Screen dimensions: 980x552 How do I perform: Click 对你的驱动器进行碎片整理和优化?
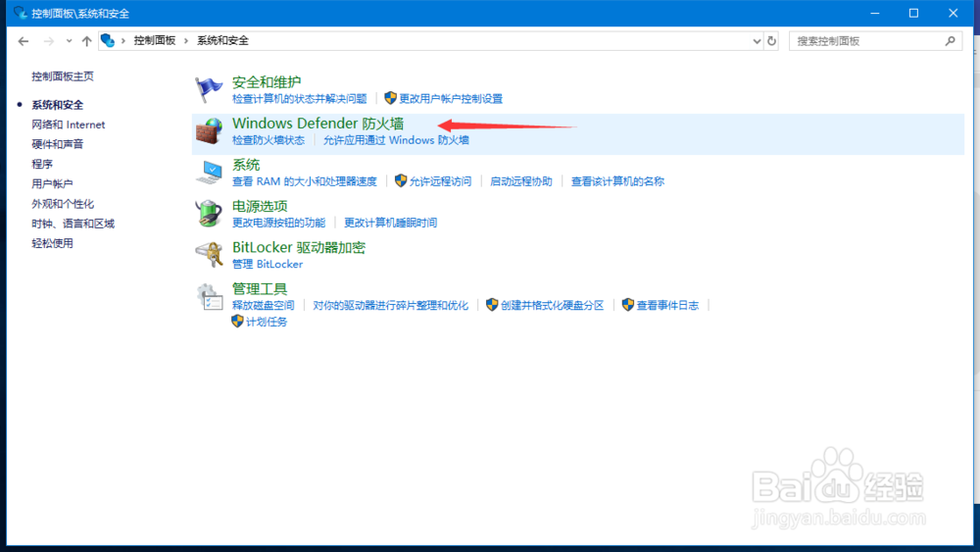(x=391, y=305)
